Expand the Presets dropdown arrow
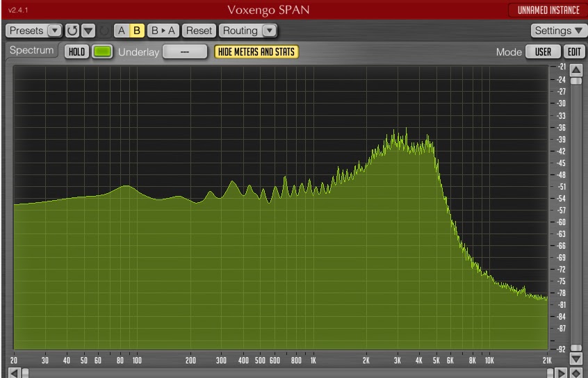588x378 pixels. pos(55,31)
